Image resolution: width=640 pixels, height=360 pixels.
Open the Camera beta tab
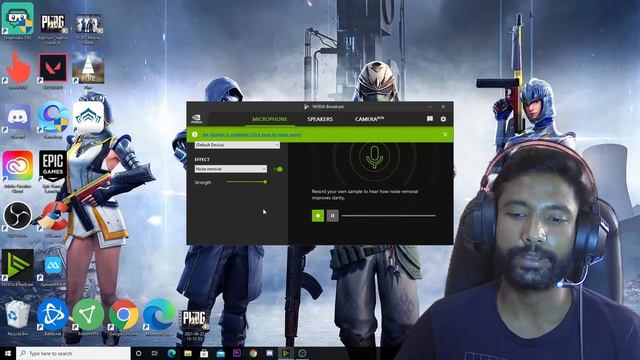(369, 119)
